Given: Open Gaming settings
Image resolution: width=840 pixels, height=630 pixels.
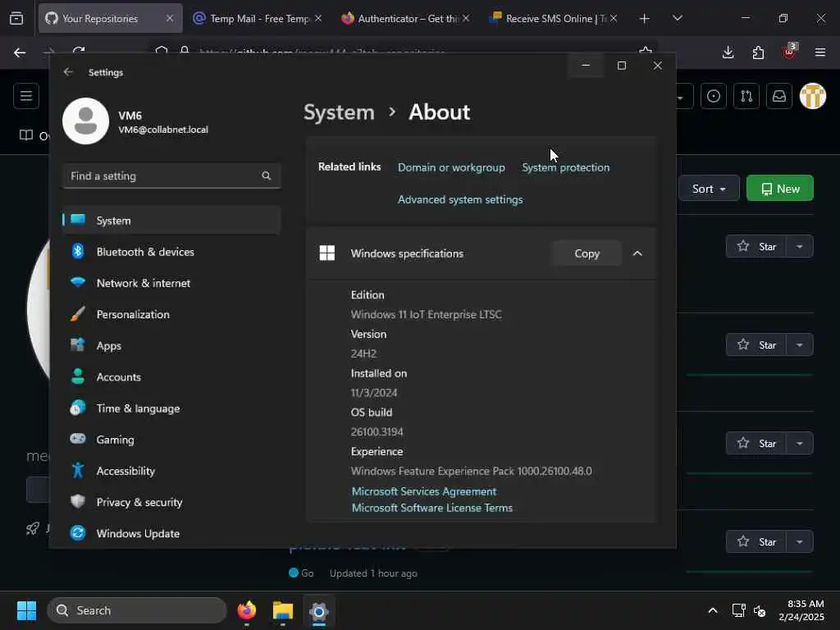Looking at the screenshot, I should 171,440.
